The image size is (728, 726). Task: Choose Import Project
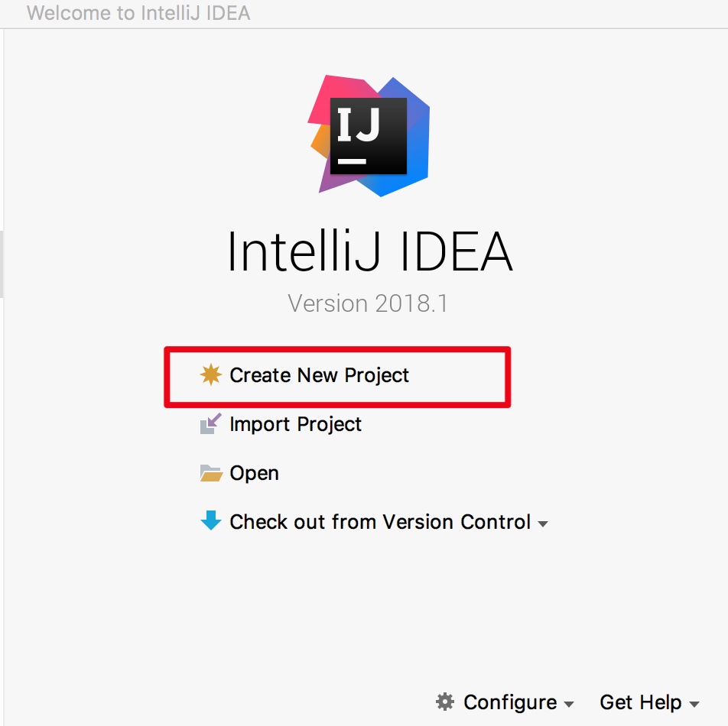coord(295,424)
